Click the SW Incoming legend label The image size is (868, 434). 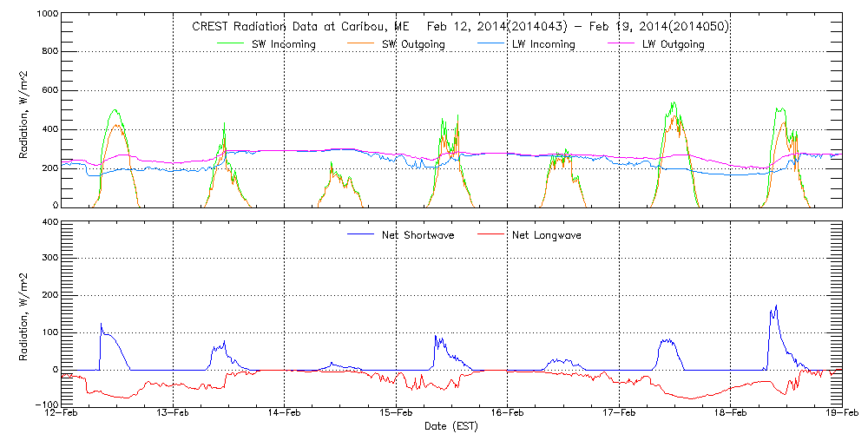284,44
